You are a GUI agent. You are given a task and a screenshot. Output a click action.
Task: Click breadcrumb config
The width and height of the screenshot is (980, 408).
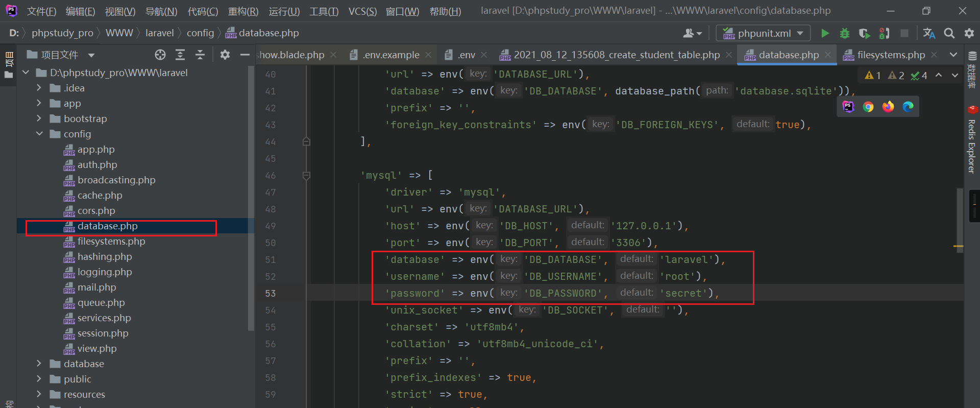coord(200,33)
